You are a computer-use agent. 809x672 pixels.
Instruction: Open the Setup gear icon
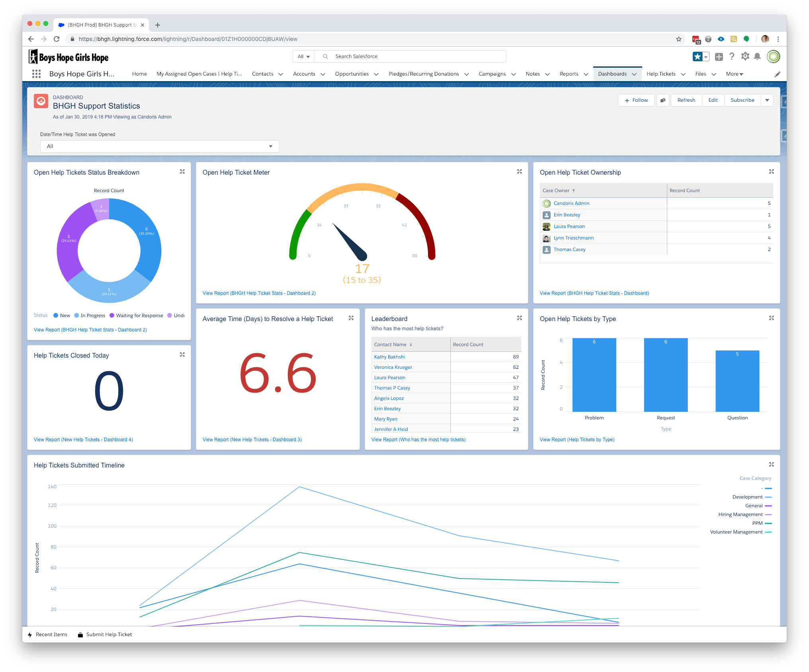tap(745, 56)
